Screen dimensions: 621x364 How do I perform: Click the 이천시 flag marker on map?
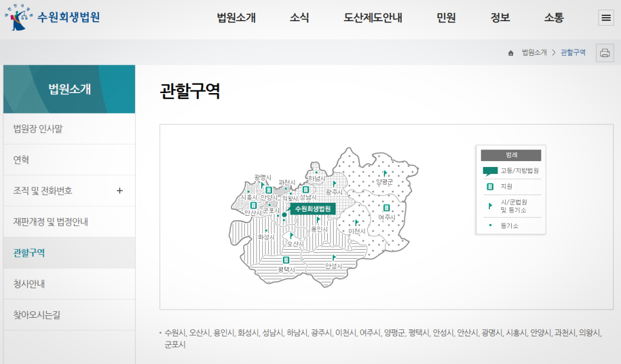coord(356,223)
